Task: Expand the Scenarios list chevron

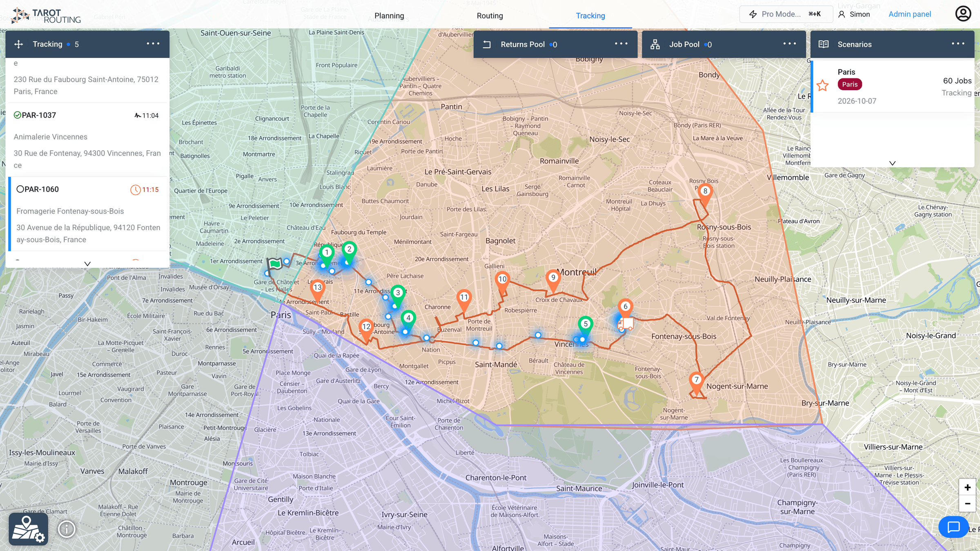Action: (x=893, y=163)
